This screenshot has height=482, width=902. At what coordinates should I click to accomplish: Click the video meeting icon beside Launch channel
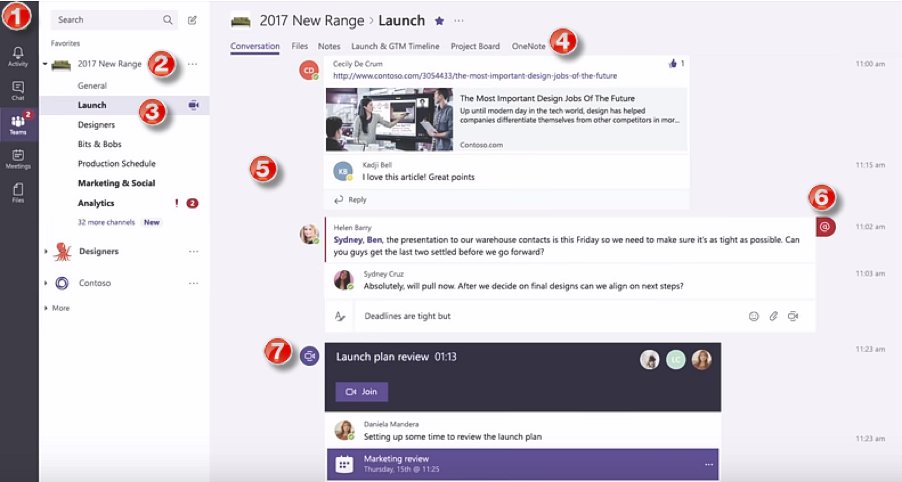point(194,105)
